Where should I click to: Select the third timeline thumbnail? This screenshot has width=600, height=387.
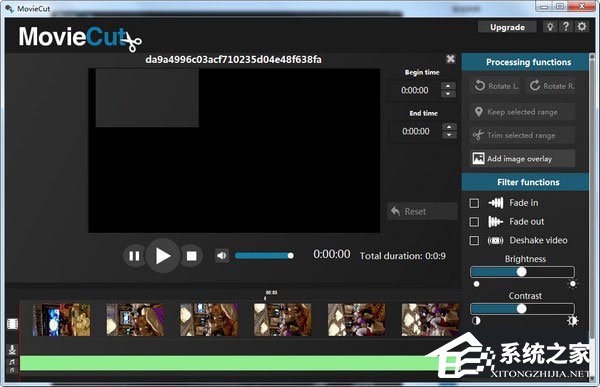209,320
